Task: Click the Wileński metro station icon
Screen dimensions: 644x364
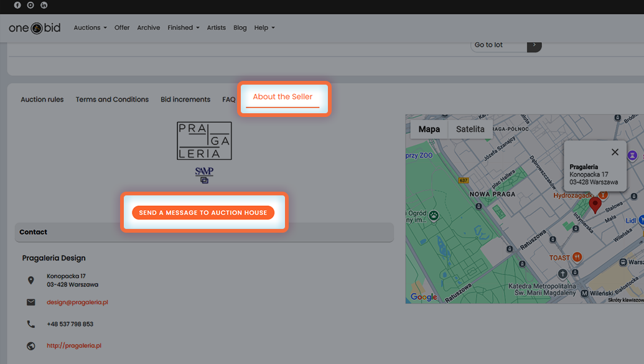Action: [584, 293]
